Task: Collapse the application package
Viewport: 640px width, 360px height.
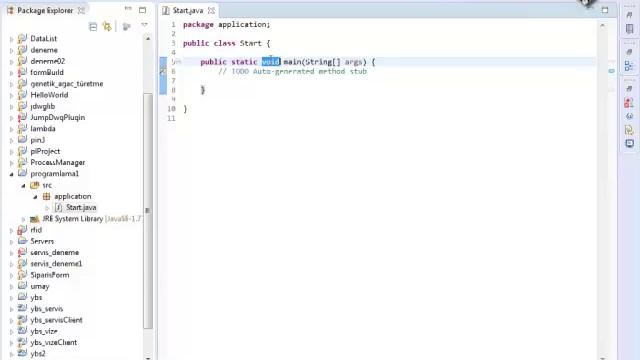Action: (35, 197)
